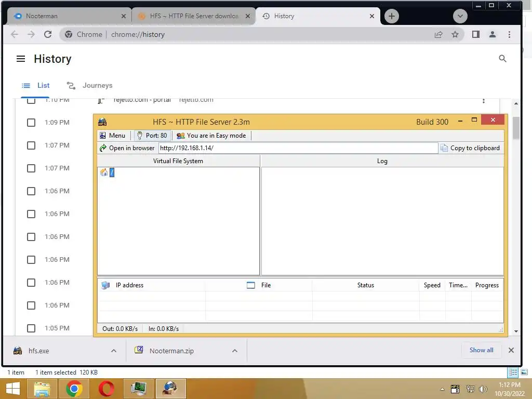Open Chrome from taskbar

point(74,389)
